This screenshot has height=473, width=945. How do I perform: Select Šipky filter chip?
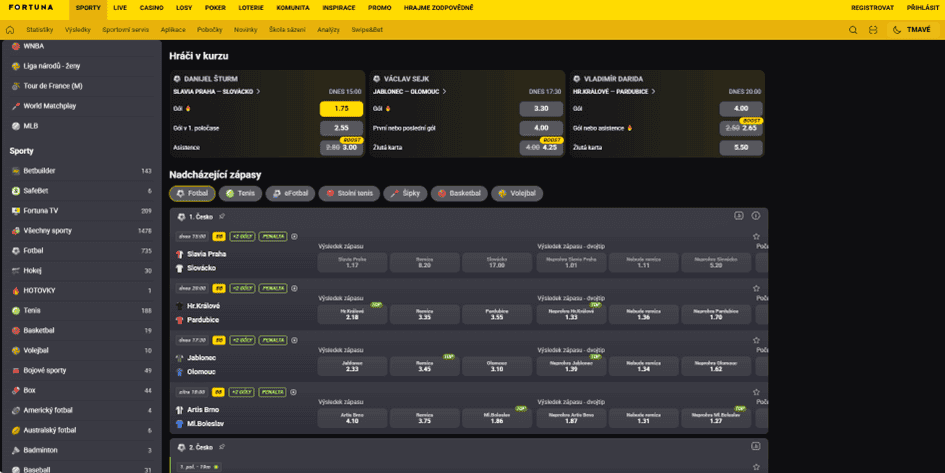pyautogui.click(x=405, y=193)
